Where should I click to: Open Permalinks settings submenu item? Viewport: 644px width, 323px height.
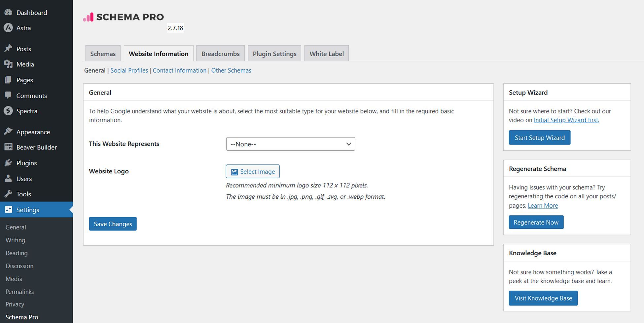click(20, 292)
